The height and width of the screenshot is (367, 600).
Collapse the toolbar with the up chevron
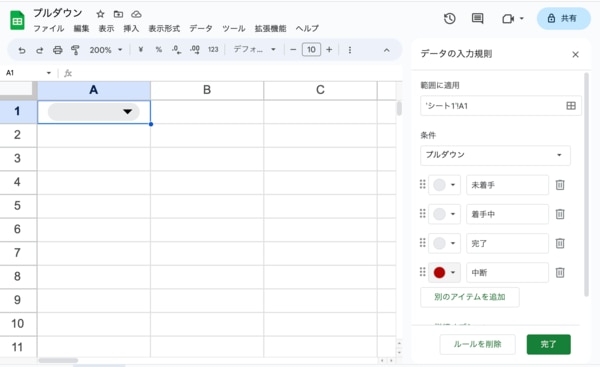pyautogui.click(x=386, y=50)
